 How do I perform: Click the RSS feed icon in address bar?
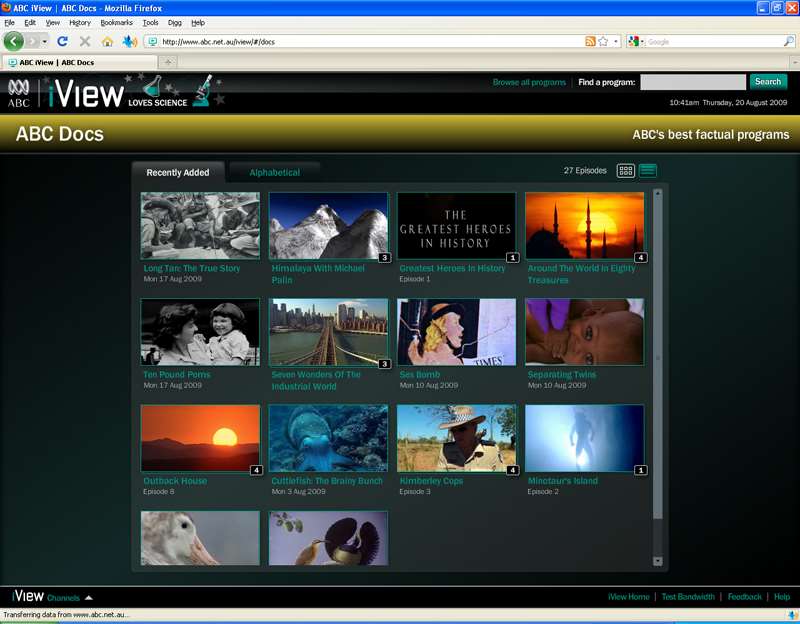590,41
